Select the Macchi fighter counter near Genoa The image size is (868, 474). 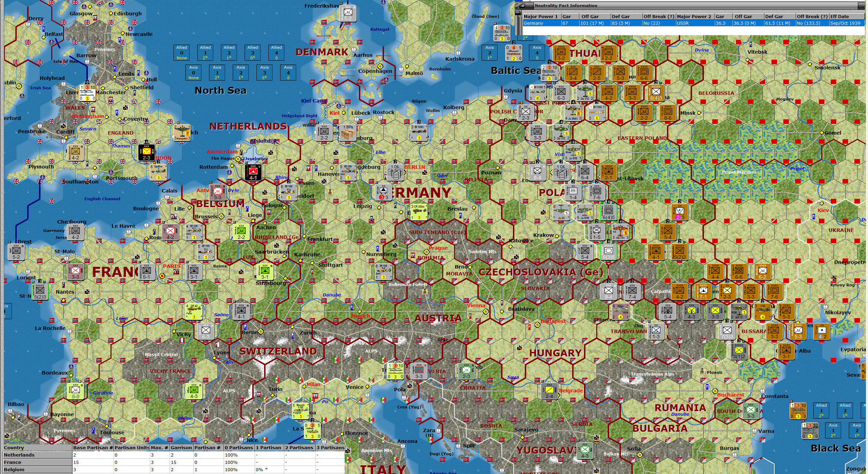(300, 411)
